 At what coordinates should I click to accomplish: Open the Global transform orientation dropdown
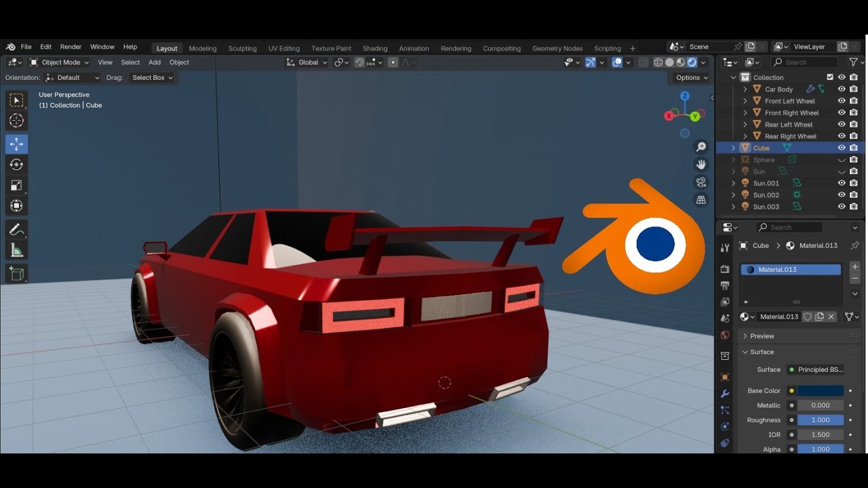pyautogui.click(x=307, y=62)
